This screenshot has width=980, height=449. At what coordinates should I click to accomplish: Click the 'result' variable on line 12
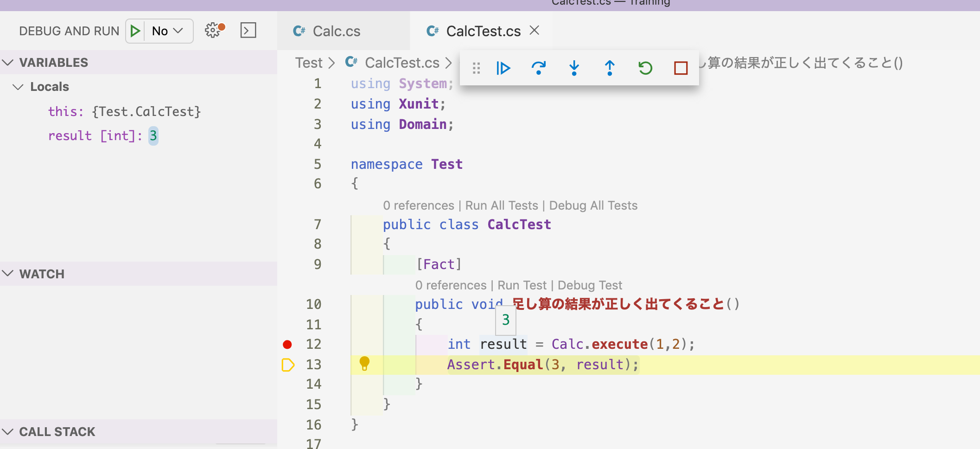click(x=503, y=344)
